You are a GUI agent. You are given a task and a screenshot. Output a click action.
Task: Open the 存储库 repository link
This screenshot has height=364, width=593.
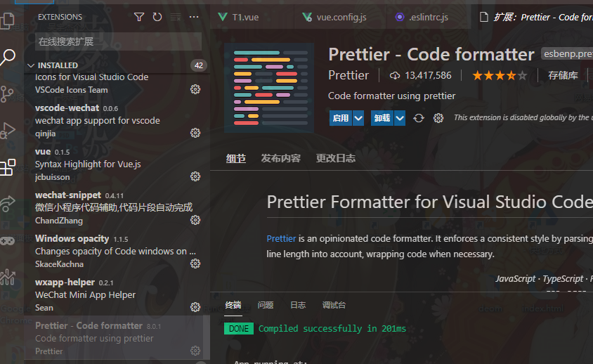pyautogui.click(x=563, y=76)
